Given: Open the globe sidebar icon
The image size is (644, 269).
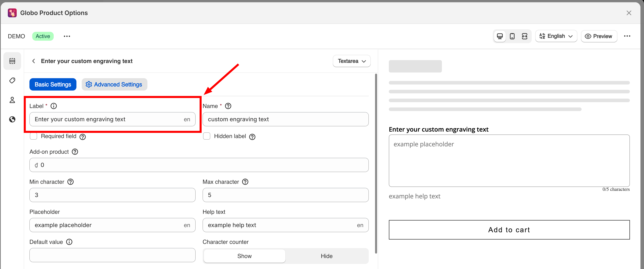Looking at the screenshot, I should coord(12,119).
